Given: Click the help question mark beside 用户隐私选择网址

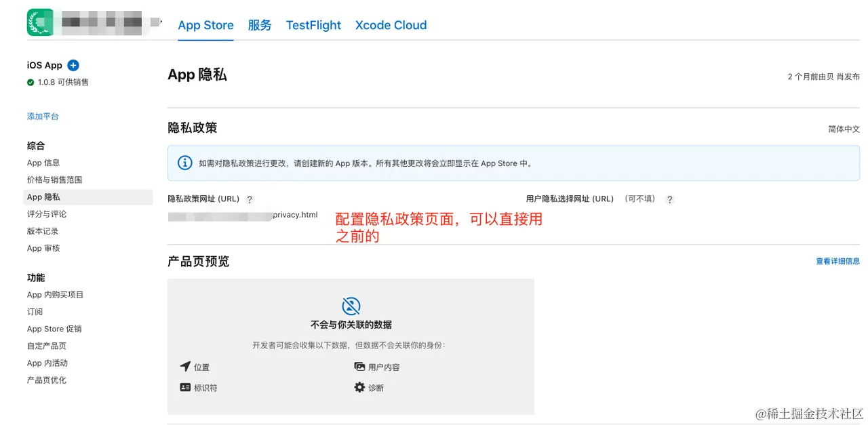Looking at the screenshot, I should click(670, 199).
